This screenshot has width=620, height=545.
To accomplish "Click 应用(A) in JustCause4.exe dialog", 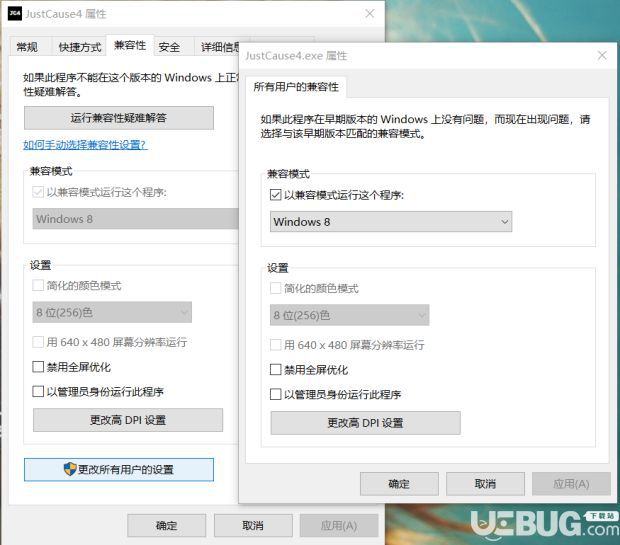I will click(x=571, y=484).
